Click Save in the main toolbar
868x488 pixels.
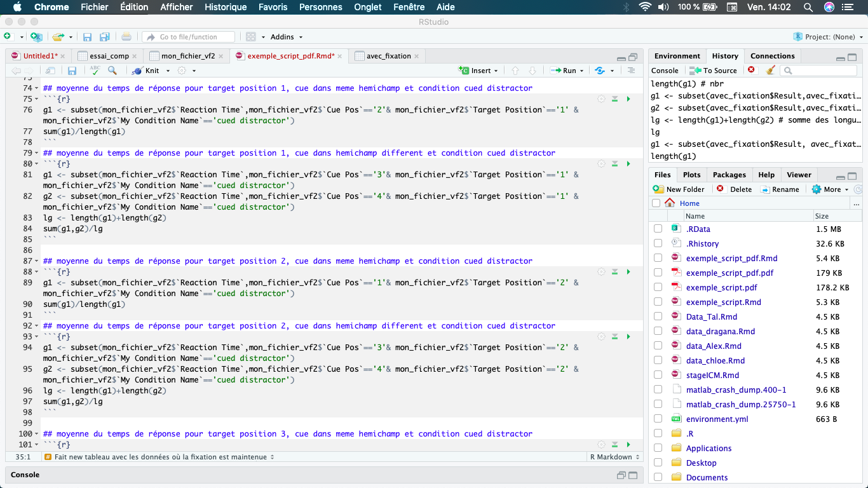(x=88, y=37)
